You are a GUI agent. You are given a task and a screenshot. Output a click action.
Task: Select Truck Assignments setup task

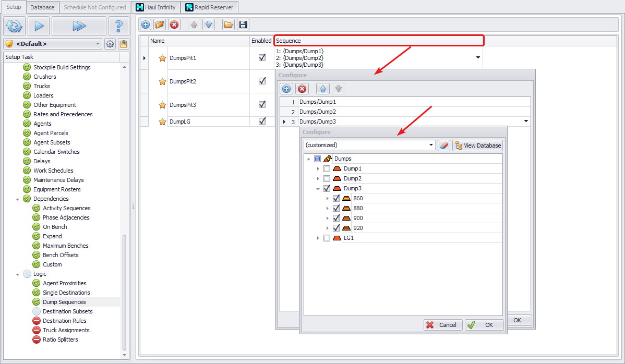click(x=66, y=330)
